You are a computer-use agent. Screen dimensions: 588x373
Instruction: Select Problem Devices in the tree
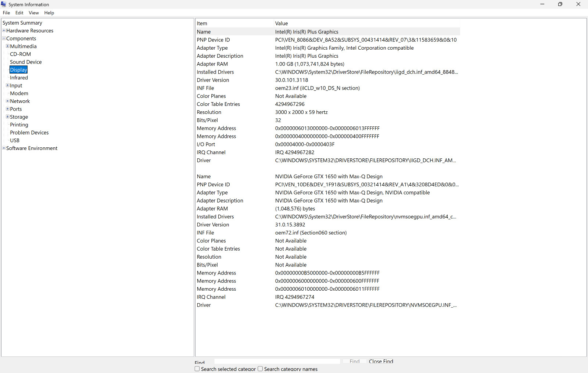29,133
